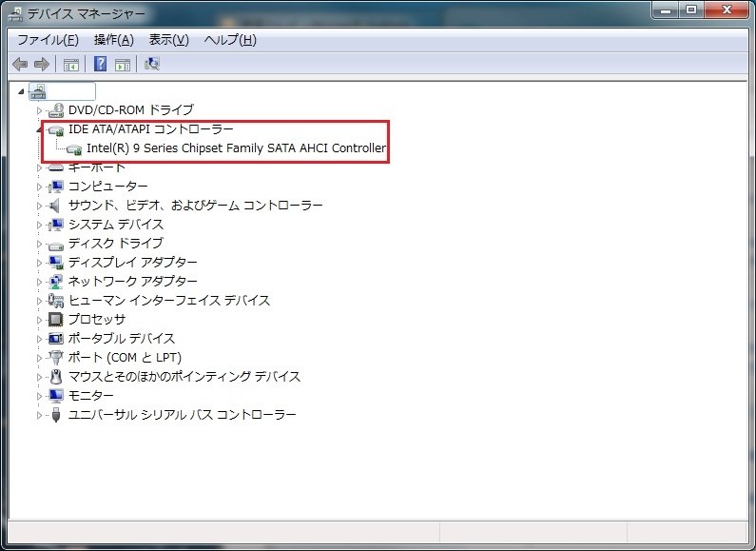Open the 操作(A) menu

[114, 40]
